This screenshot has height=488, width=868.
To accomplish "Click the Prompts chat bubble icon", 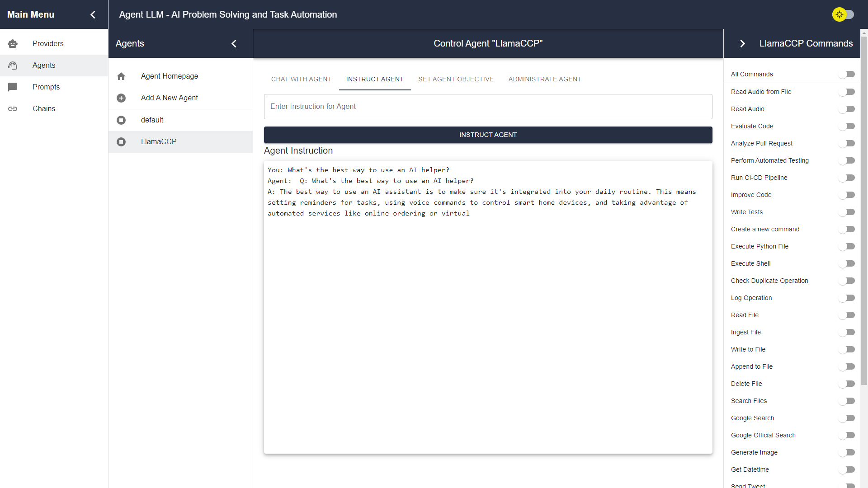I will (x=13, y=87).
